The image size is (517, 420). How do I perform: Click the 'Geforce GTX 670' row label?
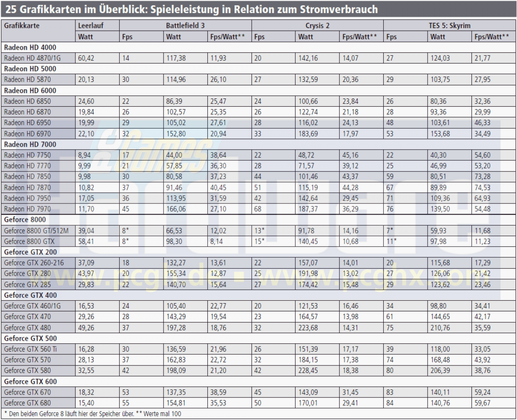coord(27,392)
